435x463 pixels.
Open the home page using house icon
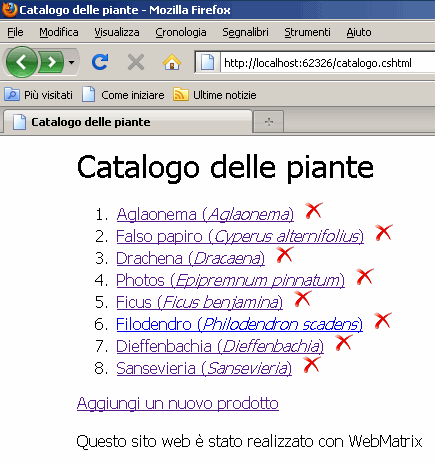172,62
